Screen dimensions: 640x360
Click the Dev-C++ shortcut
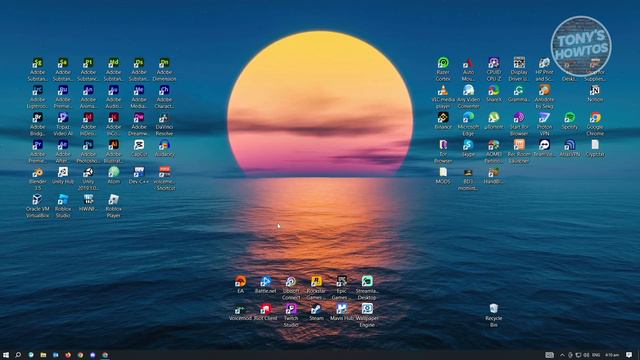[x=139, y=172]
